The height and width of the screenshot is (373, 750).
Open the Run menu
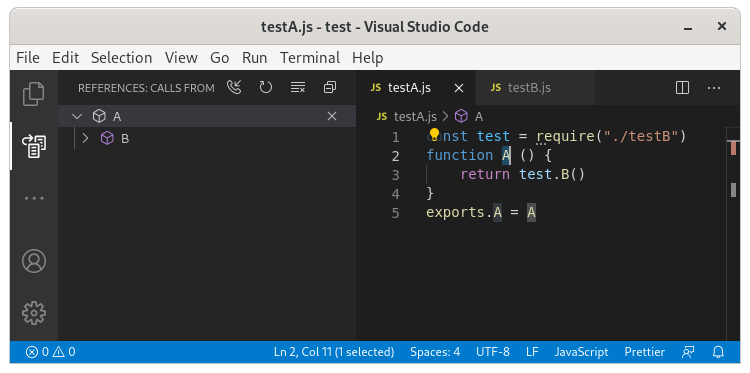coord(254,58)
